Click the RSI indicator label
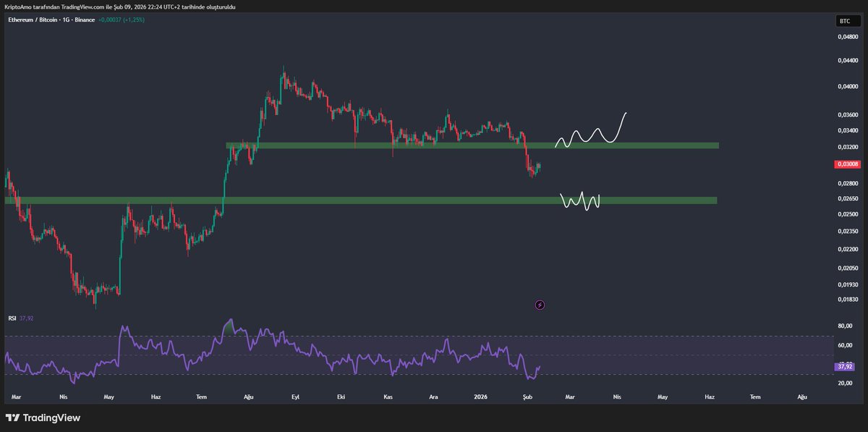Viewport: 868px width, 432px height. [12, 318]
